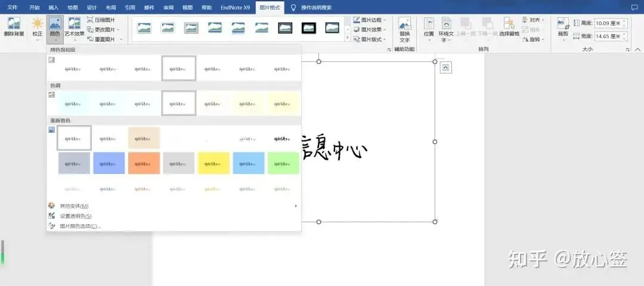Click the lightbulb Tell Me icon
Viewport: 644px width, 286px height.
click(x=293, y=7)
